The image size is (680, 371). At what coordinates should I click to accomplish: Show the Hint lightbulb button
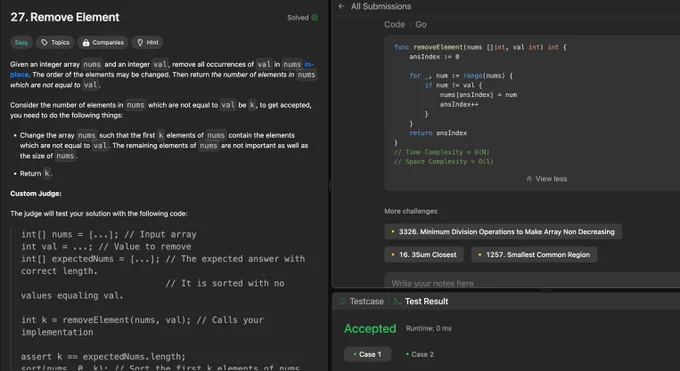[147, 42]
